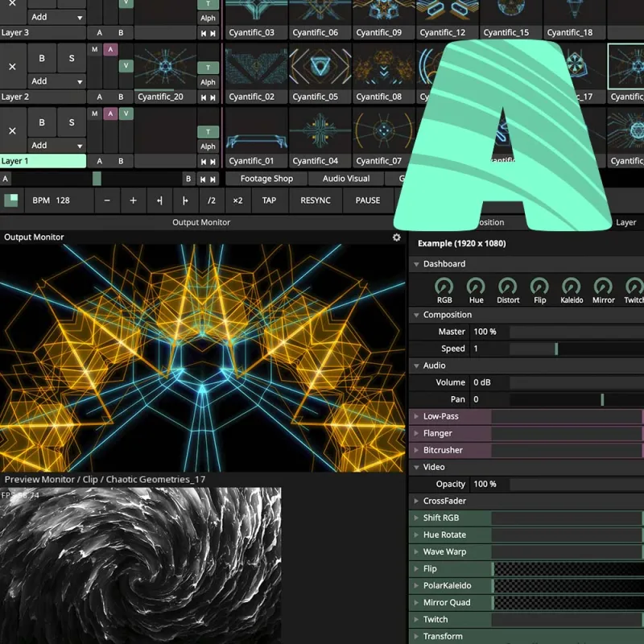644x644 pixels.
Task: Click the Flip dashboard knob
Action: coord(539,287)
